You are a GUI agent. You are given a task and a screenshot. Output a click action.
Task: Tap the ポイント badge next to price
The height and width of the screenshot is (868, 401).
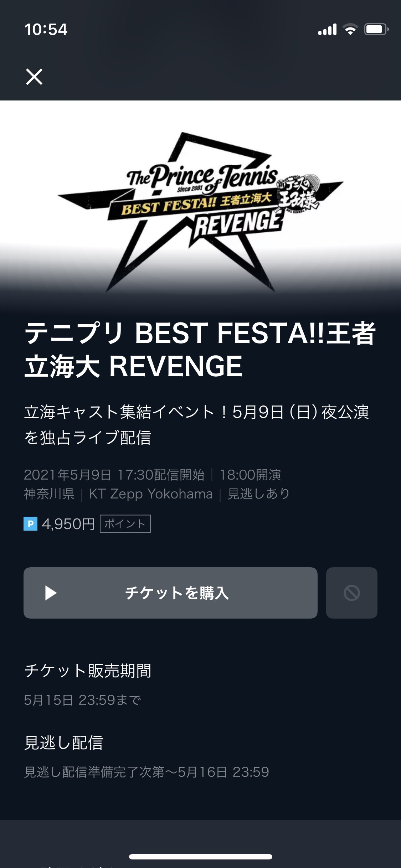point(125,524)
